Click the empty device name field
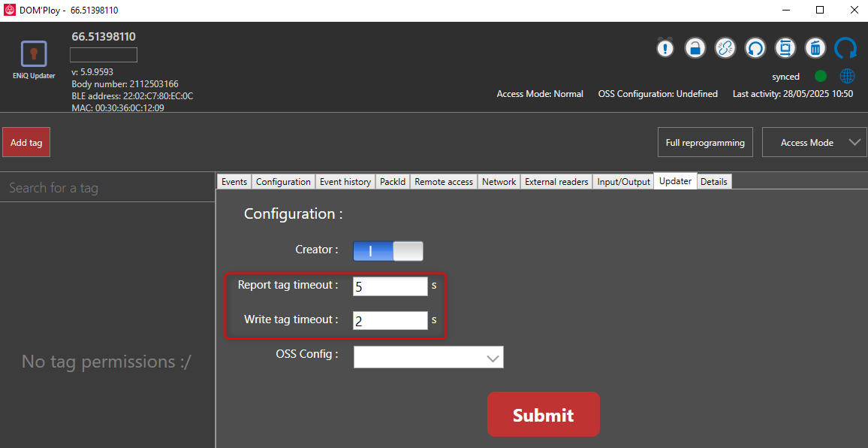 [104, 55]
